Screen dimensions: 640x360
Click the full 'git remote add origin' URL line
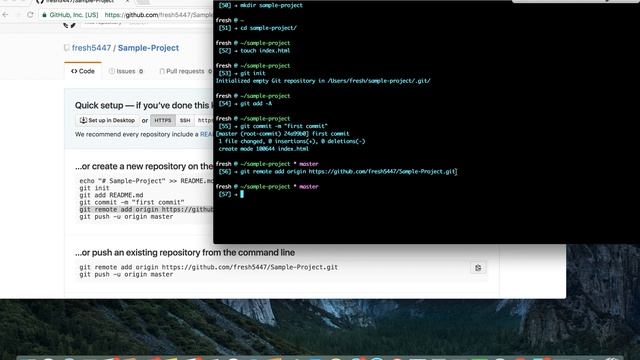[209, 267]
